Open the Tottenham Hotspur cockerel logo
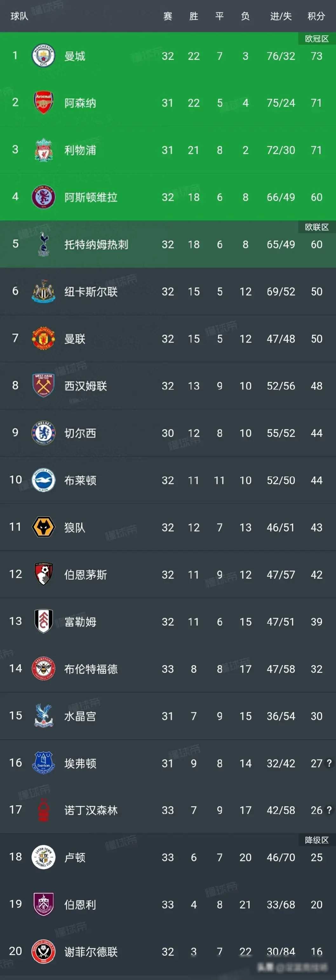Image resolution: width=336 pixels, height=980 pixels. click(x=44, y=244)
